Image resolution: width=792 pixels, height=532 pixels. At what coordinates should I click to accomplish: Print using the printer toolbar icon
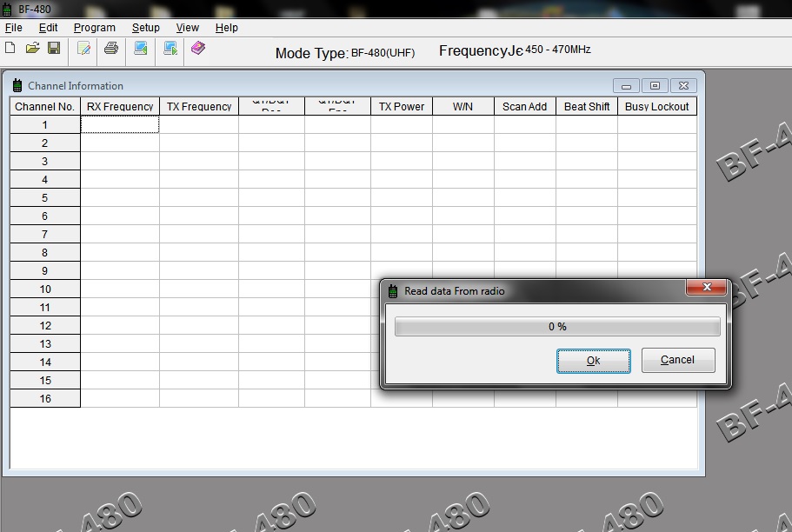pos(111,49)
